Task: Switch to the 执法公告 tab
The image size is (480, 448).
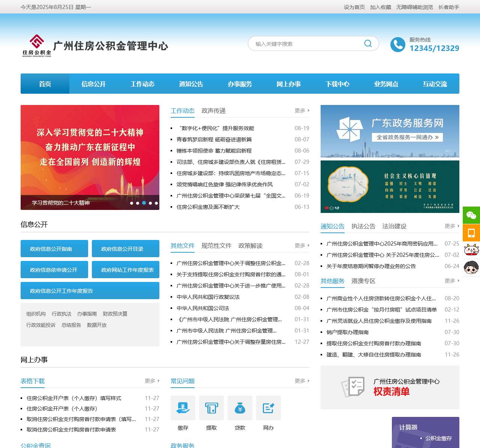Action: (363, 226)
